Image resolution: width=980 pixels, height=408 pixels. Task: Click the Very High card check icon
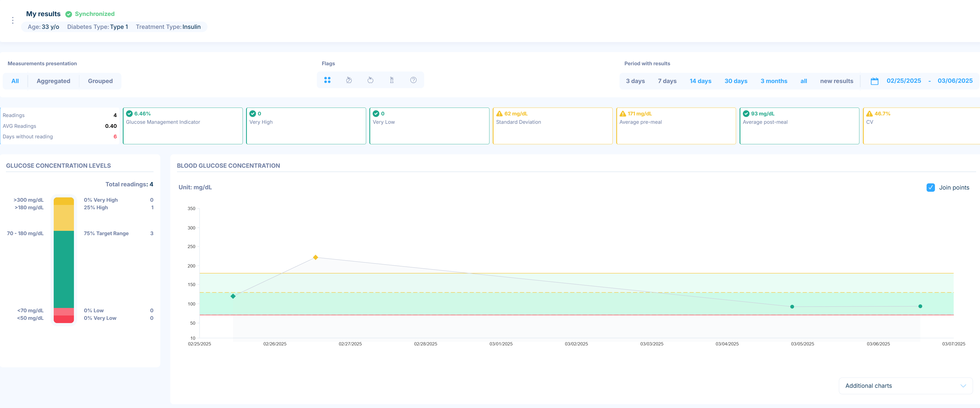(253, 114)
